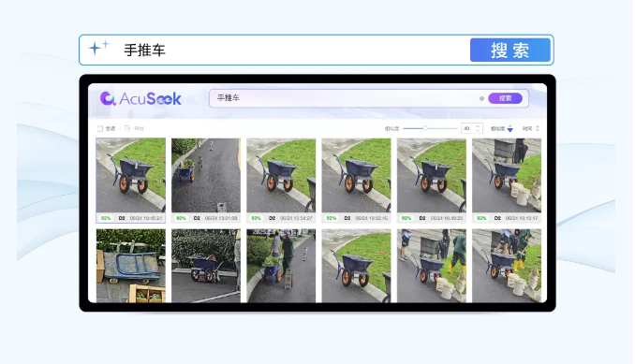Image resolution: width=635 pixels, height=364 pixels.
Task: Open the thumbnail stamped 06/24 10:12:17
Action: (507, 175)
